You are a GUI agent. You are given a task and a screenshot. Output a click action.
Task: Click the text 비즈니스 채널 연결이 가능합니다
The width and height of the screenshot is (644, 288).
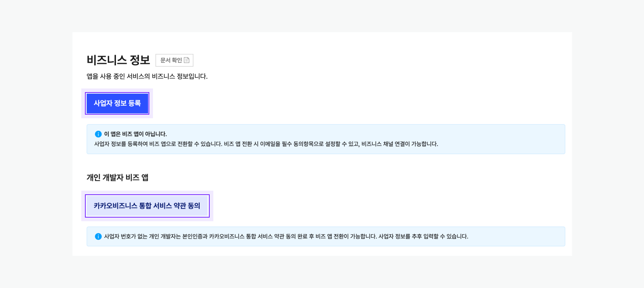(399, 144)
